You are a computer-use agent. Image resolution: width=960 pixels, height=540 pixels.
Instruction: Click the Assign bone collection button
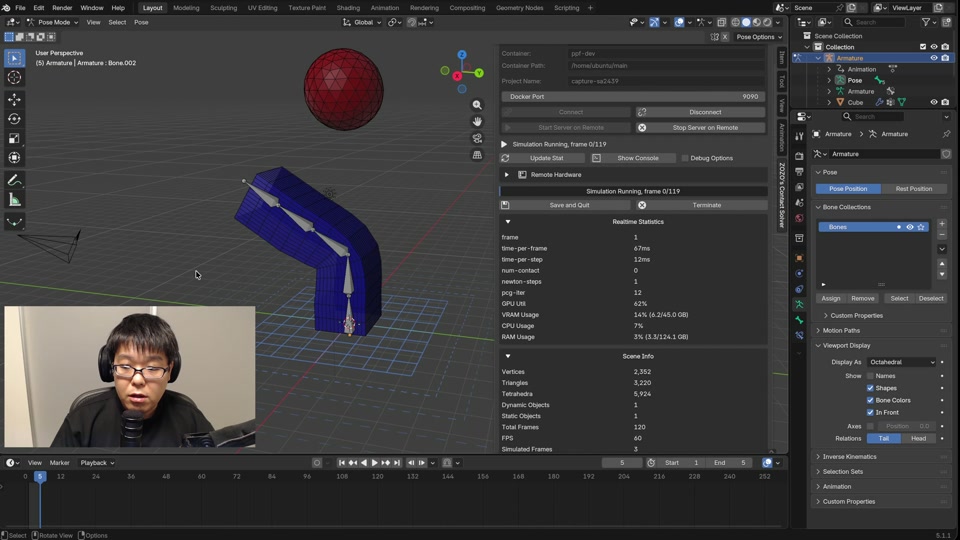(830, 298)
